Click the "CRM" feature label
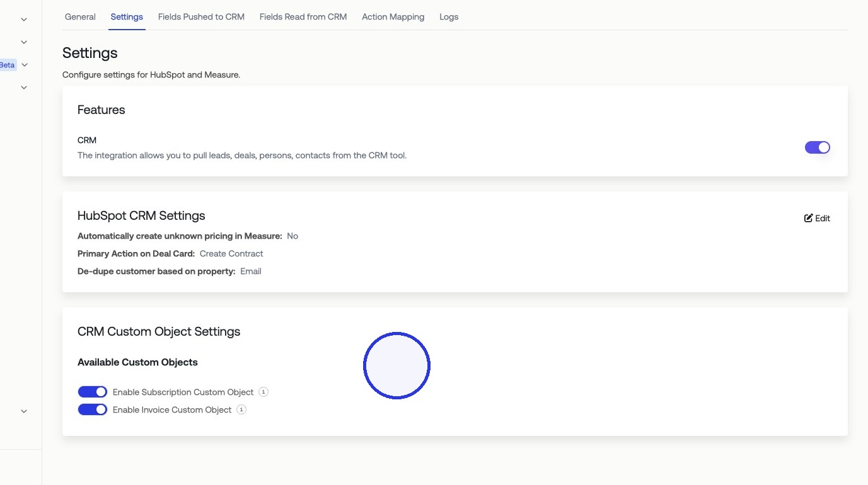Viewport: 868px width, 485px height. [87, 140]
